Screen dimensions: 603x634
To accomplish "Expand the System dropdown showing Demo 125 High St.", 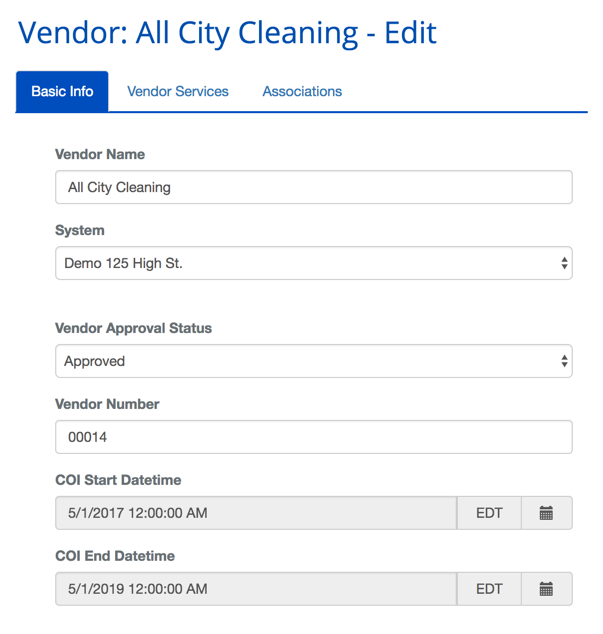I will [x=313, y=264].
